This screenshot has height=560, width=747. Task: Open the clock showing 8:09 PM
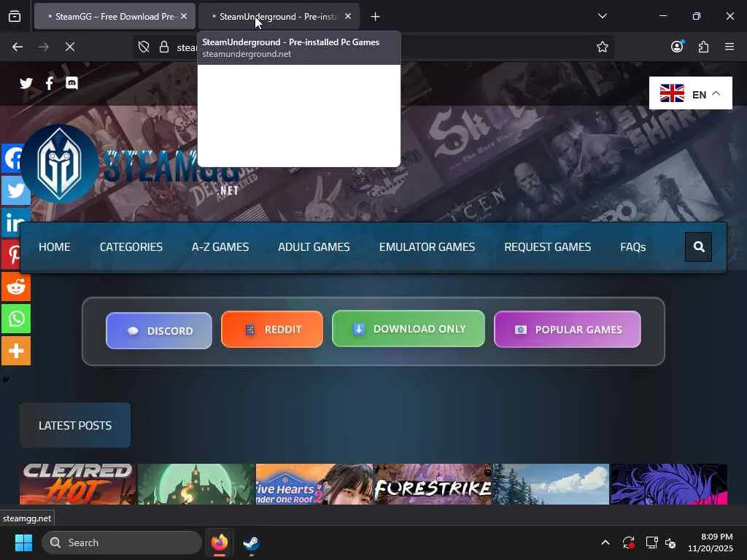pos(710,542)
